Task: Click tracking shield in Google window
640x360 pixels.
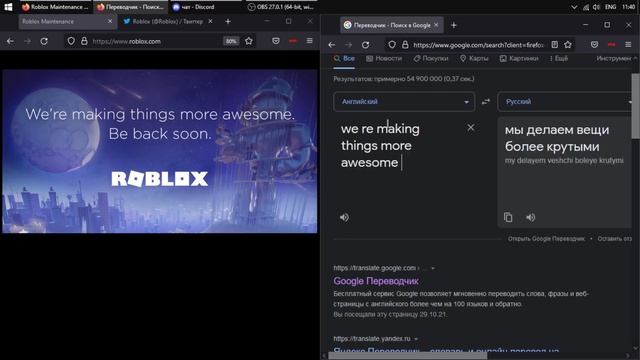Action: [x=392, y=45]
